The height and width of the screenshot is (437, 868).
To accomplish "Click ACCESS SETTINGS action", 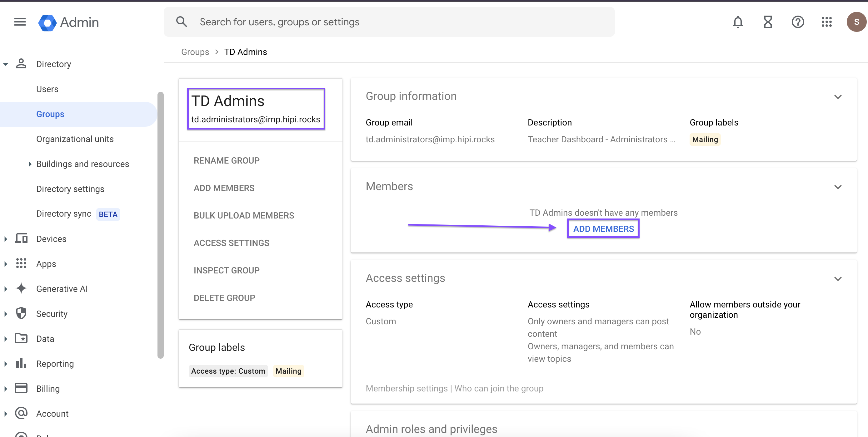I will click(x=231, y=243).
